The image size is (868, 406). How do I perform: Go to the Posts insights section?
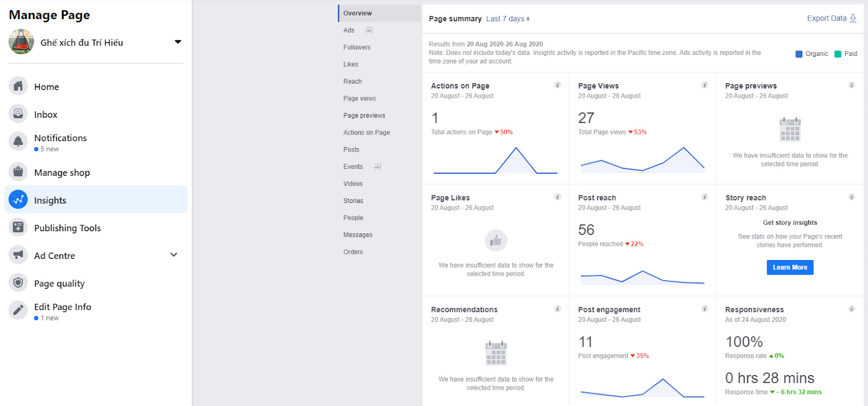click(x=351, y=149)
